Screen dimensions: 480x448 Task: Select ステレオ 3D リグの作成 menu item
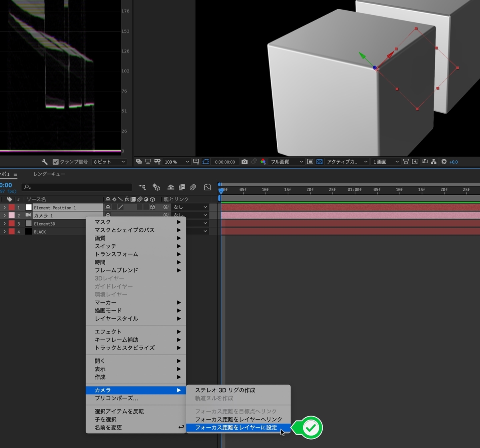coord(238,390)
